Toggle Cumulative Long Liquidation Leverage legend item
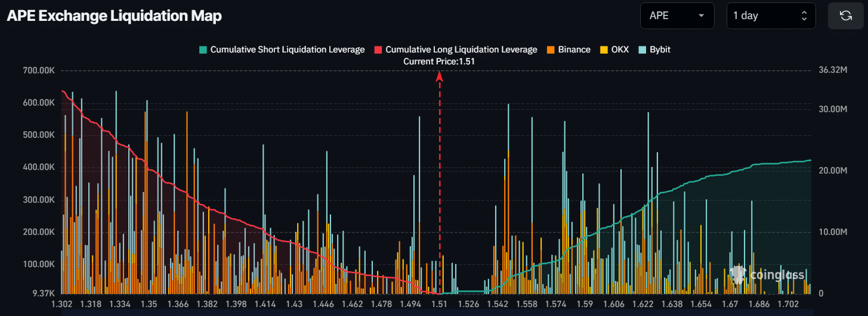The width and height of the screenshot is (868, 316). (455, 49)
